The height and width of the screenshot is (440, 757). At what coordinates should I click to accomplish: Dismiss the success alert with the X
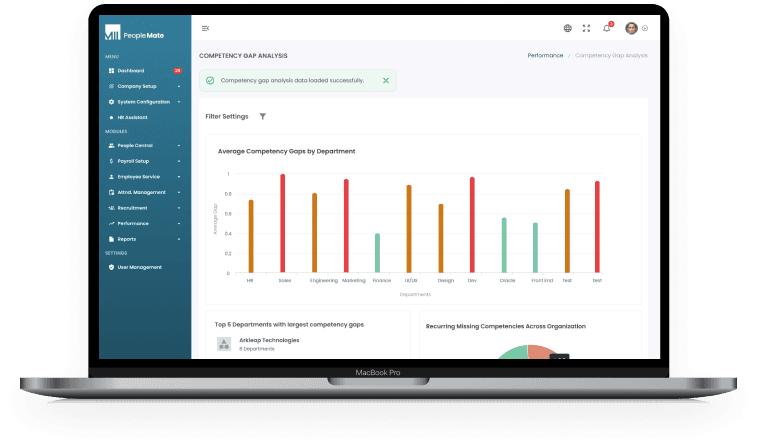[x=386, y=81]
